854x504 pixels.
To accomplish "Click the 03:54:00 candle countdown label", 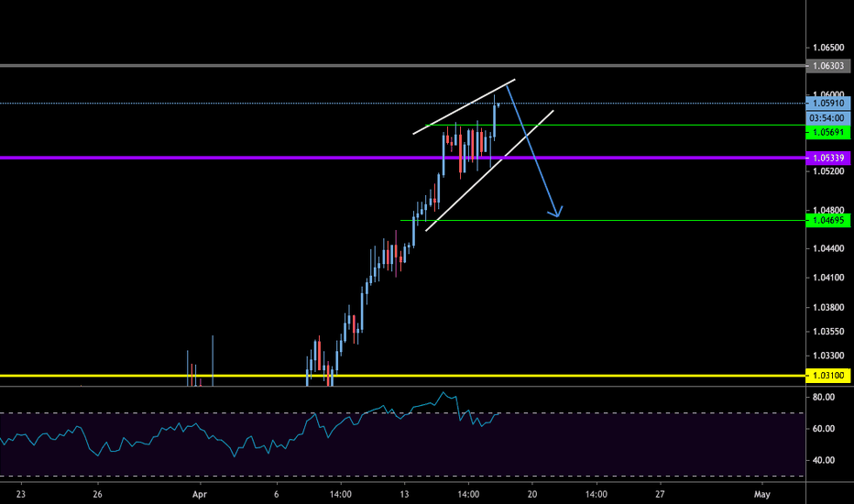I will coord(827,117).
